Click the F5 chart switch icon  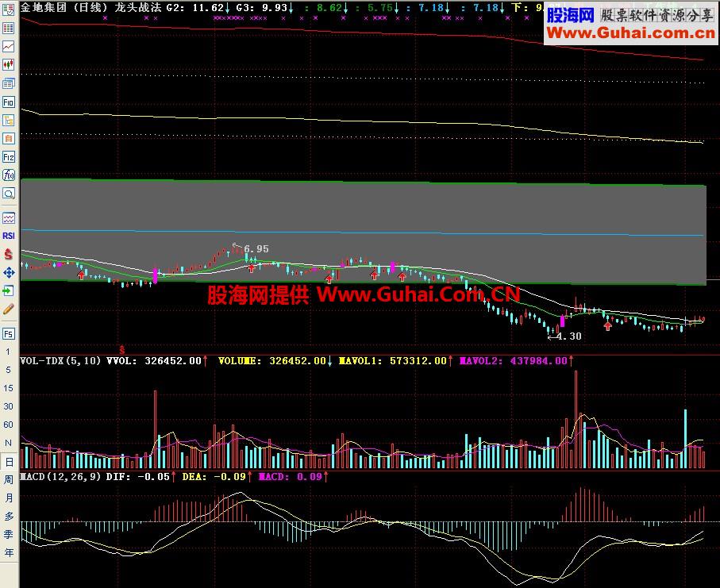8,334
